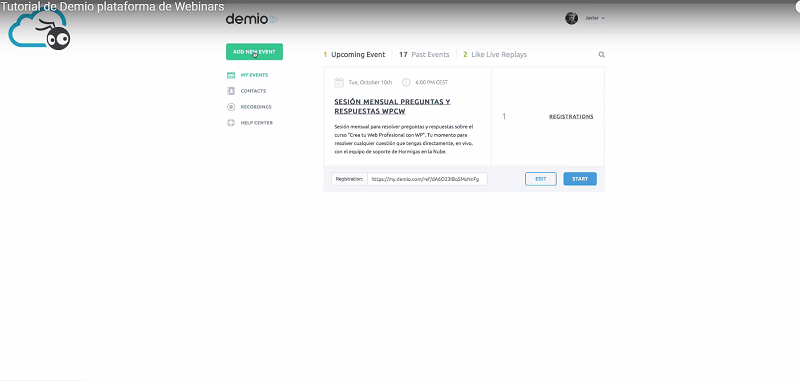The width and height of the screenshot is (800, 381).
Task: Go to Contacts section
Action: 253,91
